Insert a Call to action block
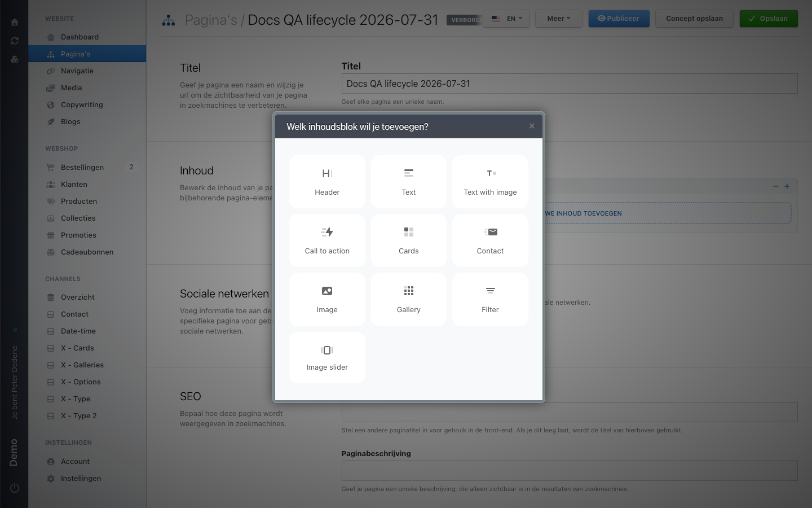Screen dimensions: 812x508 point(327,240)
